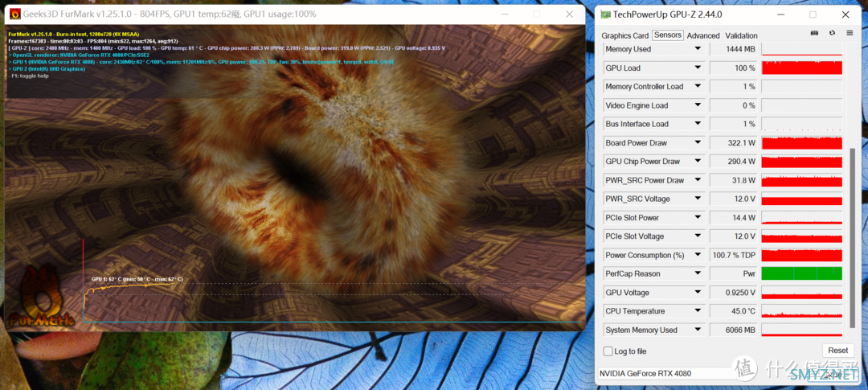Open the Bus Interface Load dropdown

pos(698,124)
